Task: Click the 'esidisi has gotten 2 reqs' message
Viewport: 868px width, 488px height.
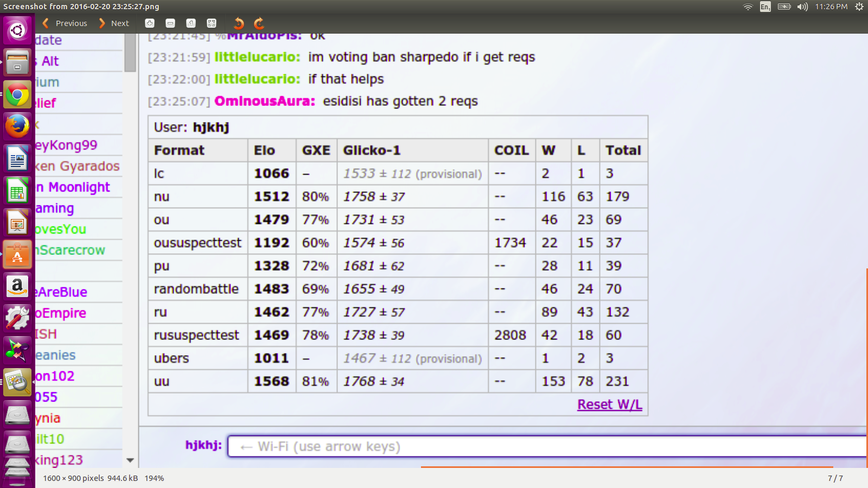Action: click(400, 101)
